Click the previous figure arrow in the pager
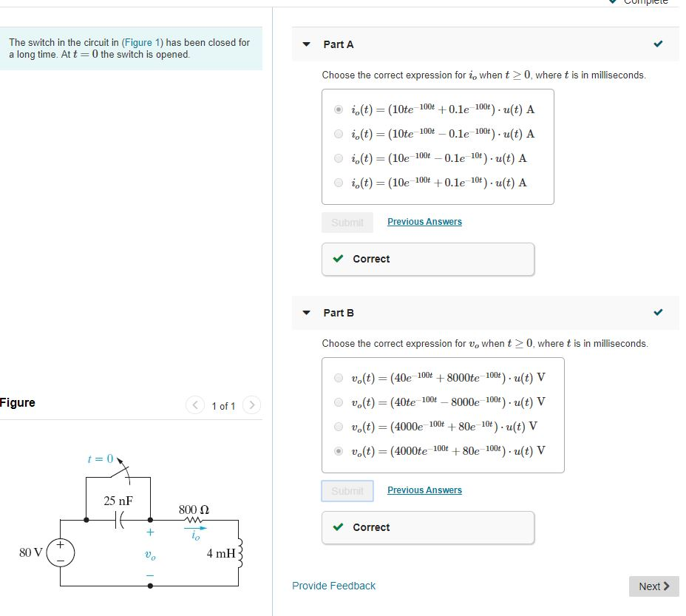The width and height of the screenshot is (686, 616). pyautogui.click(x=194, y=405)
